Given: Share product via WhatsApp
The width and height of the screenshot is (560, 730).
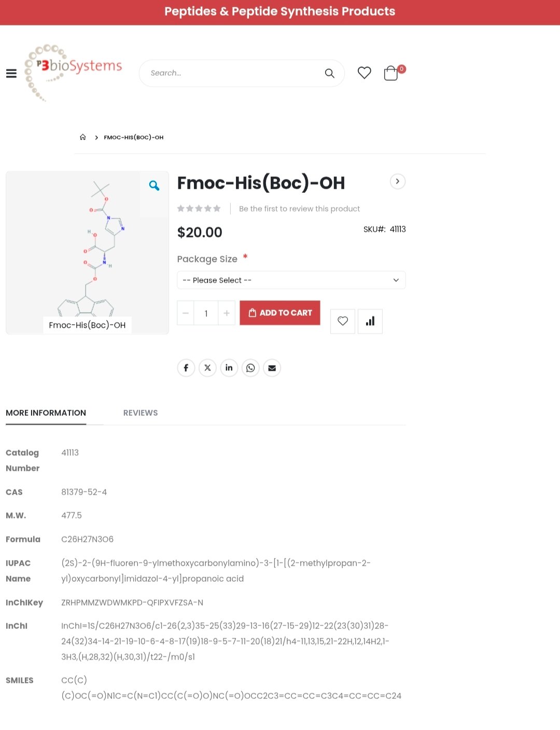Looking at the screenshot, I should coord(250,368).
